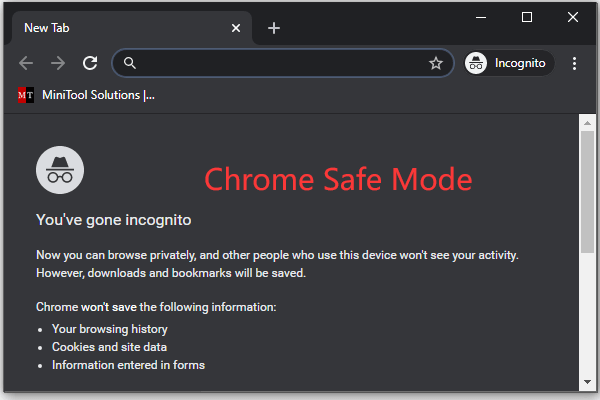Open the Chrome three-dot menu
This screenshot has width=600, height=400.
pos(574,64)
